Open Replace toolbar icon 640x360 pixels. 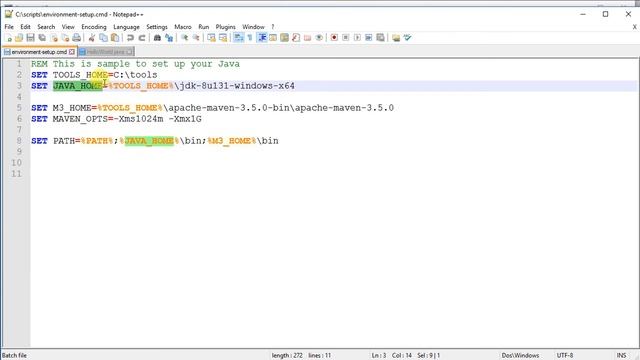click(169, 38)
